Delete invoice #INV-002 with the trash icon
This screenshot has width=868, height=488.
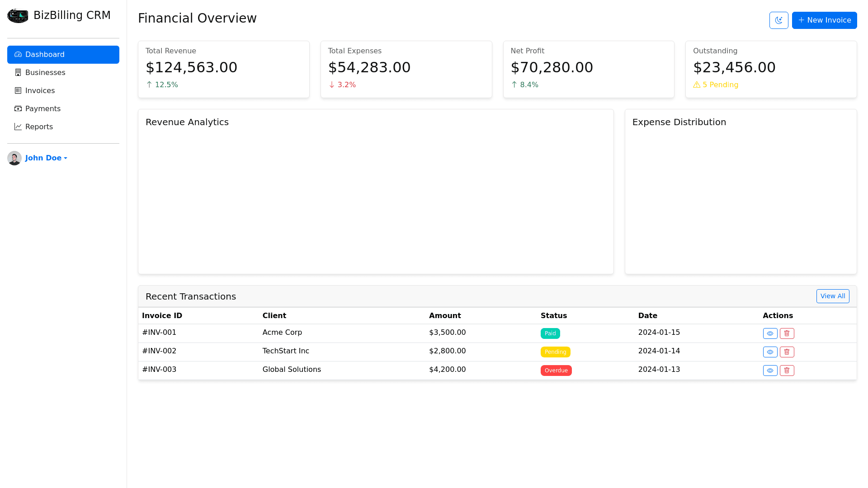coord(787,352)
